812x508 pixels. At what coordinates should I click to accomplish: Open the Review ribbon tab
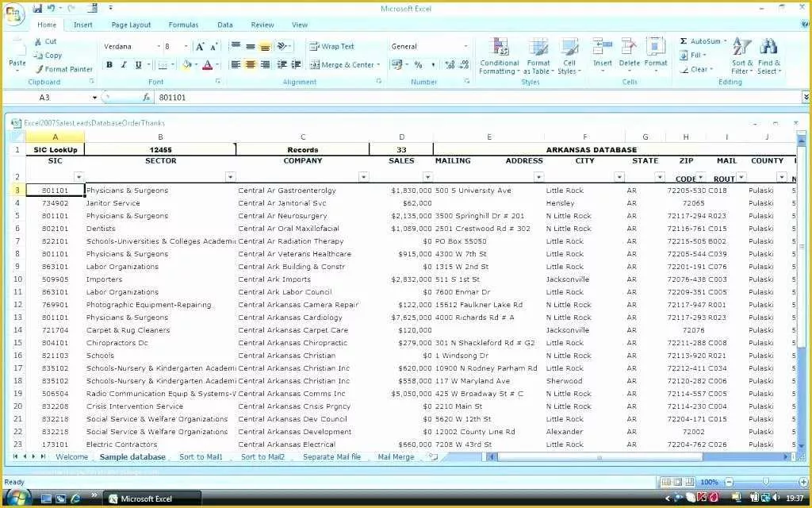262,25
